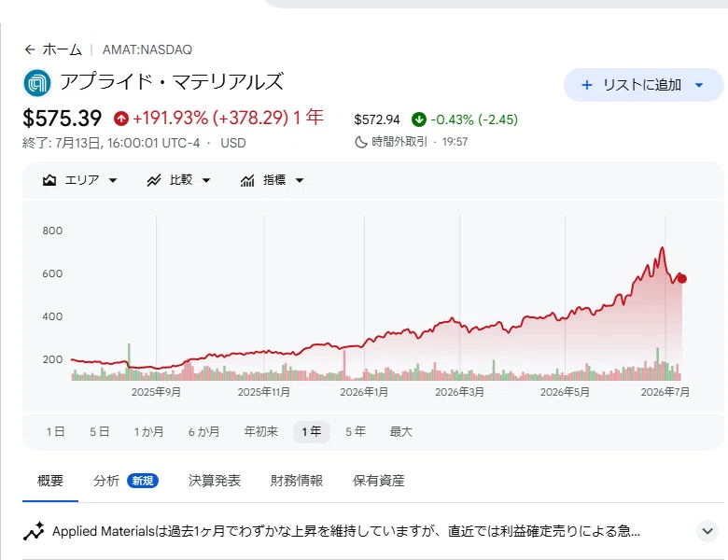The height and width of the screenshot is (560, 728).
Task: Open the 保有資産 tab
Action: point(378,481)
